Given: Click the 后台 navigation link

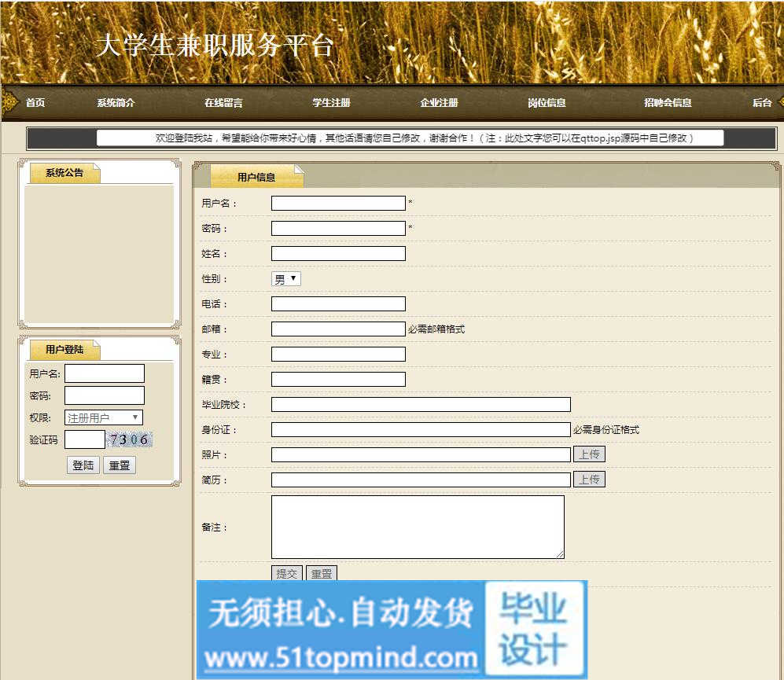Looking at the screenshot, I should [761, 103].
